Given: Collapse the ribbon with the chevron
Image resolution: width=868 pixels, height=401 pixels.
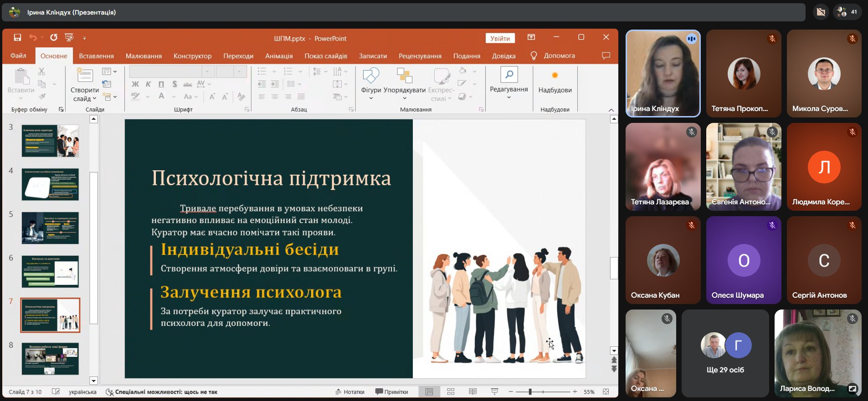Looking at the screenshot, I should 611,110.
